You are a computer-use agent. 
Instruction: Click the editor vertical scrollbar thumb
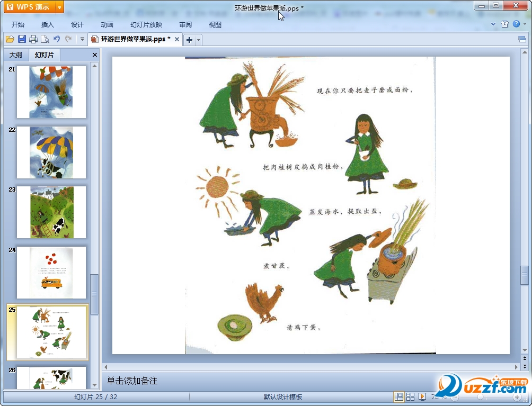pos(524,276)
